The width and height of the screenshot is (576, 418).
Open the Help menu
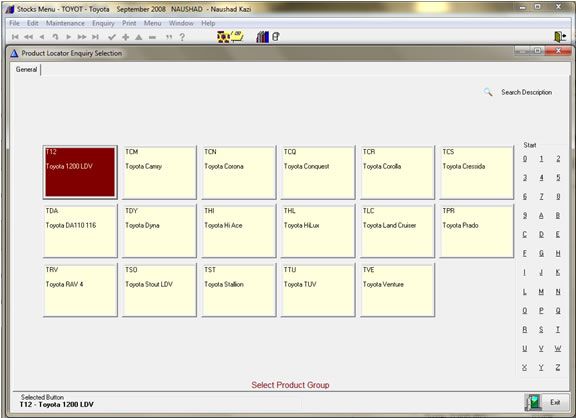[208, 23]
